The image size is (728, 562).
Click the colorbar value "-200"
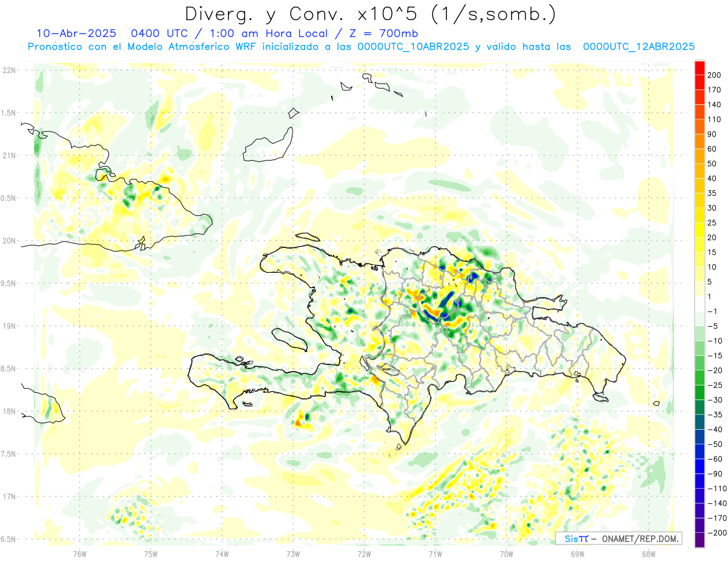(717, 533)
